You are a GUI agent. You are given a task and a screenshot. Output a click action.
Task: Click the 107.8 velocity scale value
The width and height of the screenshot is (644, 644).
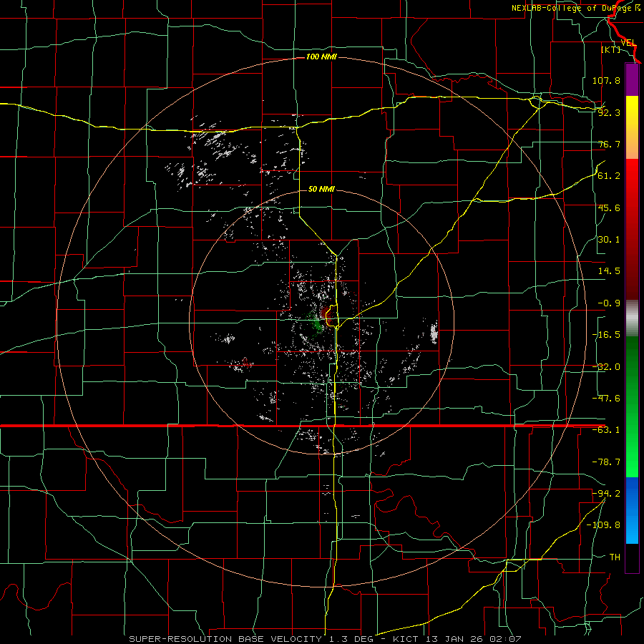(606, 80)
